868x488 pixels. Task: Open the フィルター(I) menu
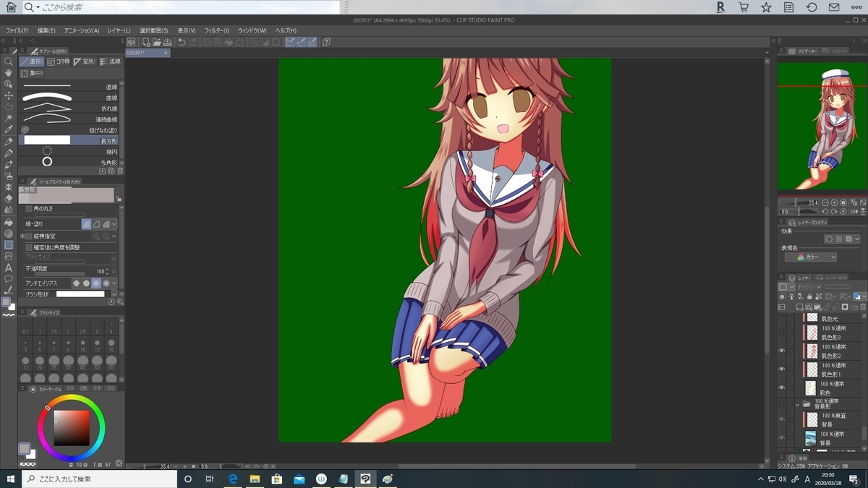click(x=216, y=30)
